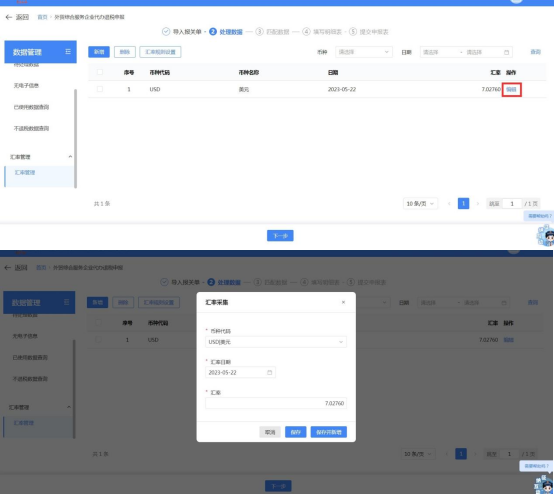Collapse the 汇率管理 sidebar group chevron, undimmed page
The image size is (554, 494).
point(70,157)
